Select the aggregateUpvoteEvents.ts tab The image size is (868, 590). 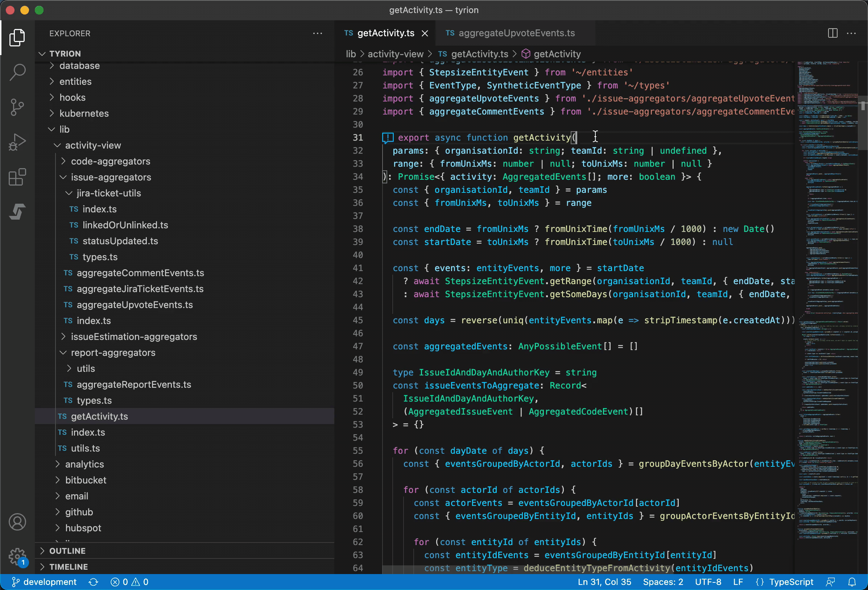tap(514, 32)
